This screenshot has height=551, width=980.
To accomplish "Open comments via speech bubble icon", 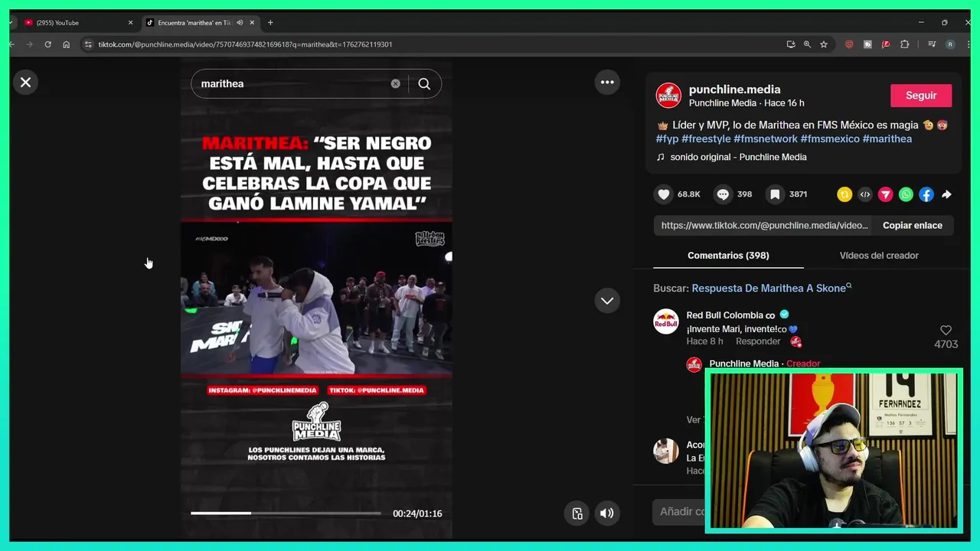I will click(x=723, y=194).
